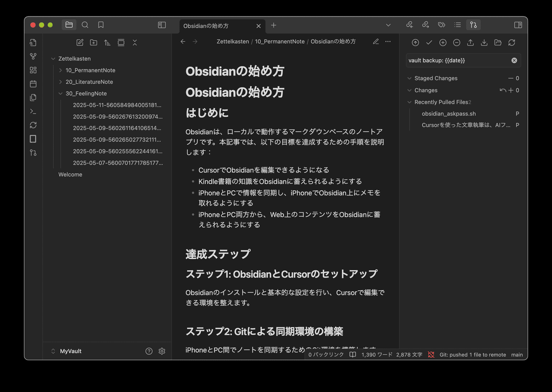Collapse the right sidebar
The height and width of the screenshot is (392, 552).
click(x=518, y=25)
